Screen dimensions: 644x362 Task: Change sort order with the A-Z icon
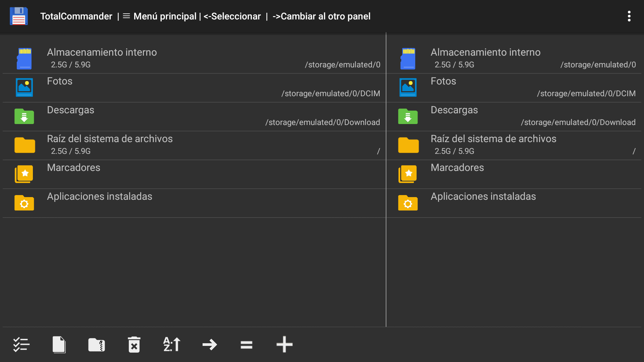[x=172, y=344]
